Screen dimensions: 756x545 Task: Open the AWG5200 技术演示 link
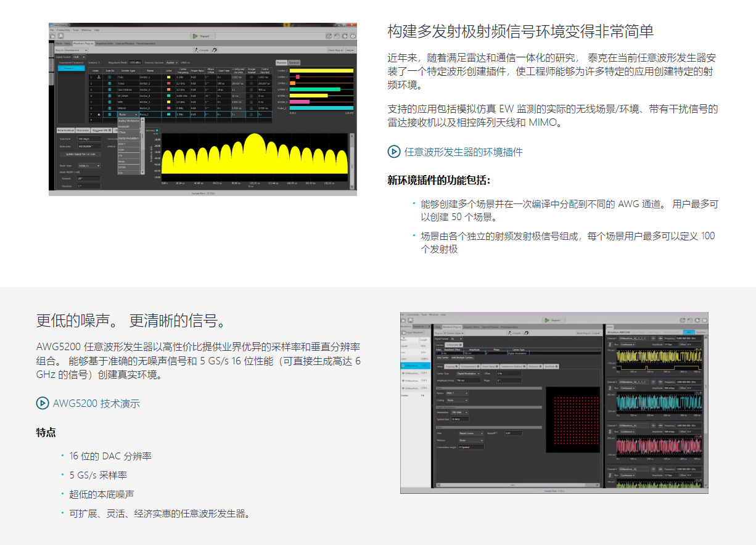click(x=96, y=403)
